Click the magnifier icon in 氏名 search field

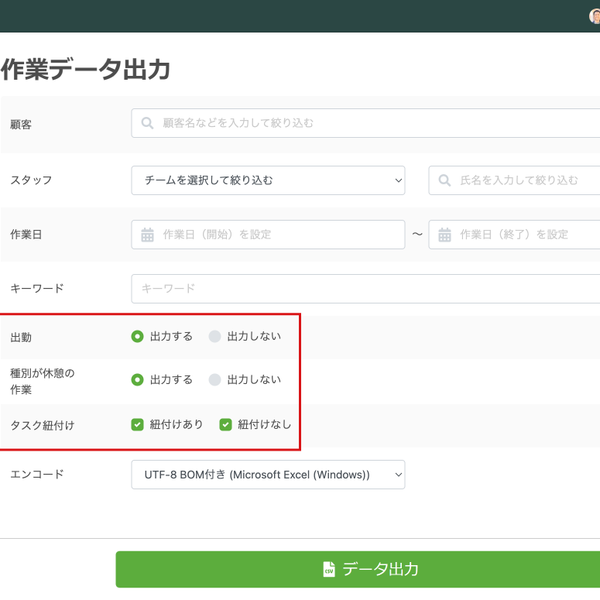pyautogui.click(x=444, y=180)
